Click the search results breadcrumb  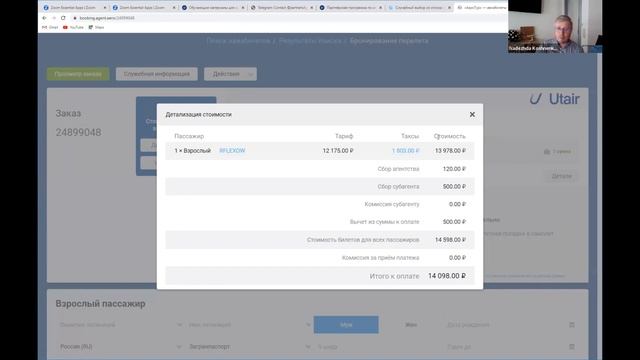click(310, 41)
